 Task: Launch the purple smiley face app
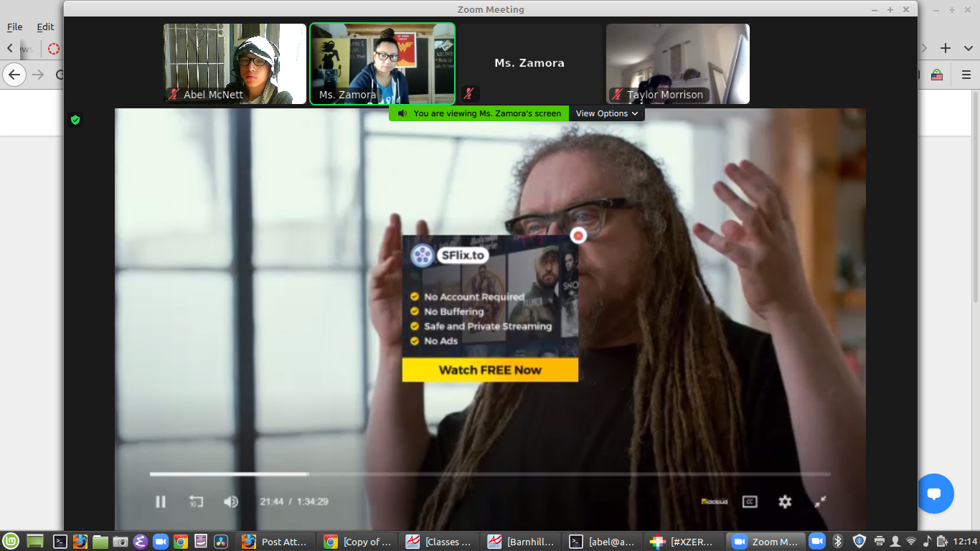click(x=201, y=542)
